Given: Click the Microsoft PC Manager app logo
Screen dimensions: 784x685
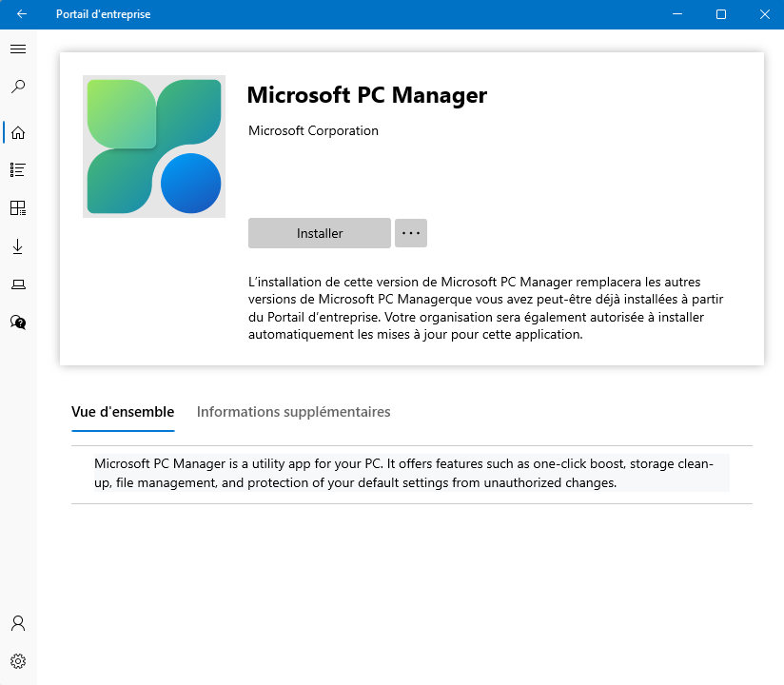Looking at the screenshot, I should pos(154,147).
